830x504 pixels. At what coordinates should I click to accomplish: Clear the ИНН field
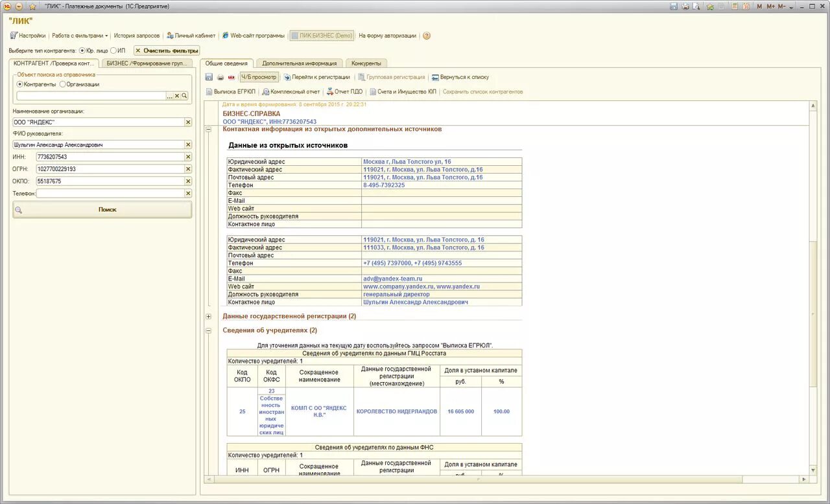point(188,157)
